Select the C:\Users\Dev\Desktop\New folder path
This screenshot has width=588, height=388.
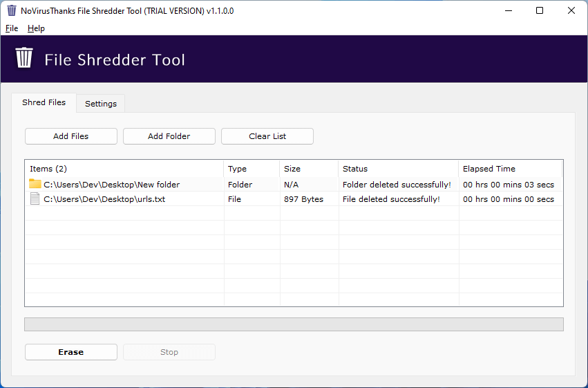coord(112,185)
